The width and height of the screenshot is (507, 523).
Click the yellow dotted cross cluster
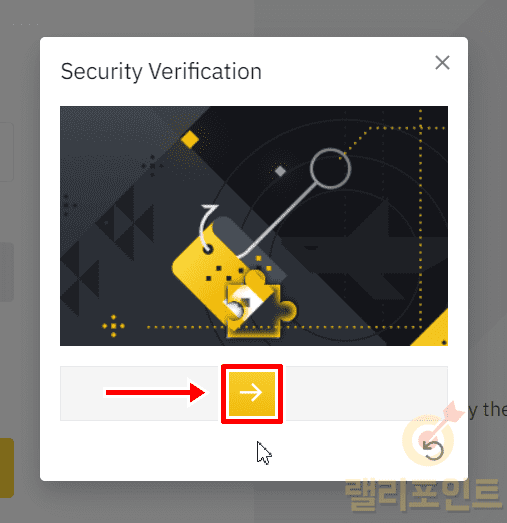click(113, 326)
